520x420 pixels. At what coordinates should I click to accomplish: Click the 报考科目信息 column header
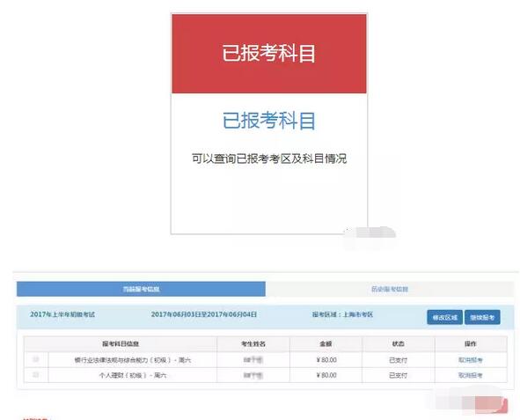(121, 344)
